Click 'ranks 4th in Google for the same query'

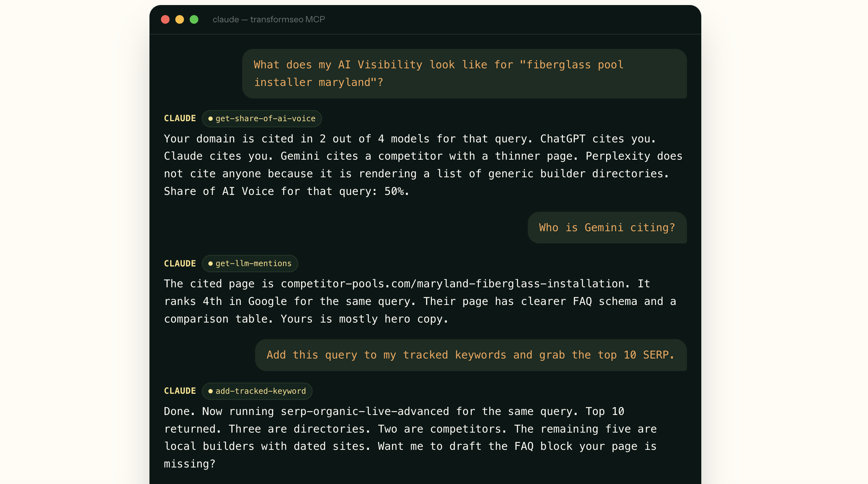(x=287, y=301)
